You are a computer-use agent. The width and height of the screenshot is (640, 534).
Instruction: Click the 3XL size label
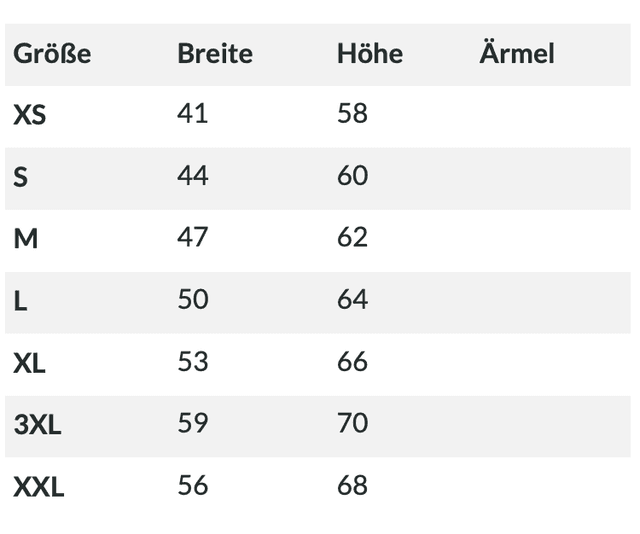point(38,425)
